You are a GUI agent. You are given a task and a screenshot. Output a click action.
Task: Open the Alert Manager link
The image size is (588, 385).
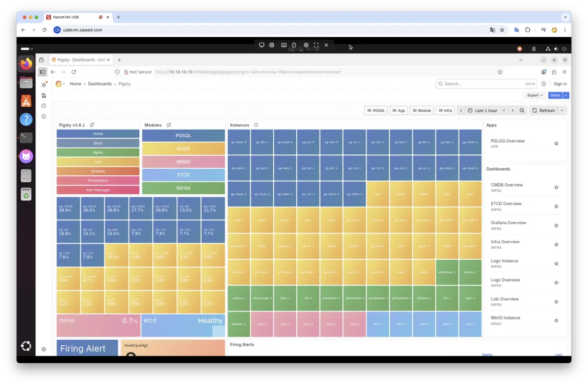[98, 190]
